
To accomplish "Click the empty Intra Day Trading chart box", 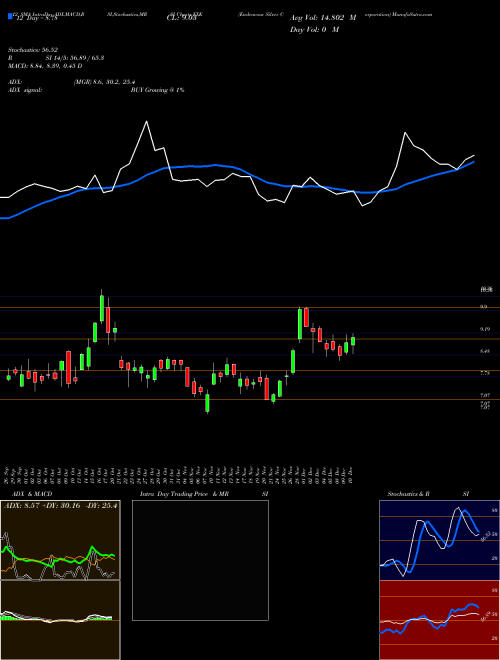I will [x=200, y=560].
